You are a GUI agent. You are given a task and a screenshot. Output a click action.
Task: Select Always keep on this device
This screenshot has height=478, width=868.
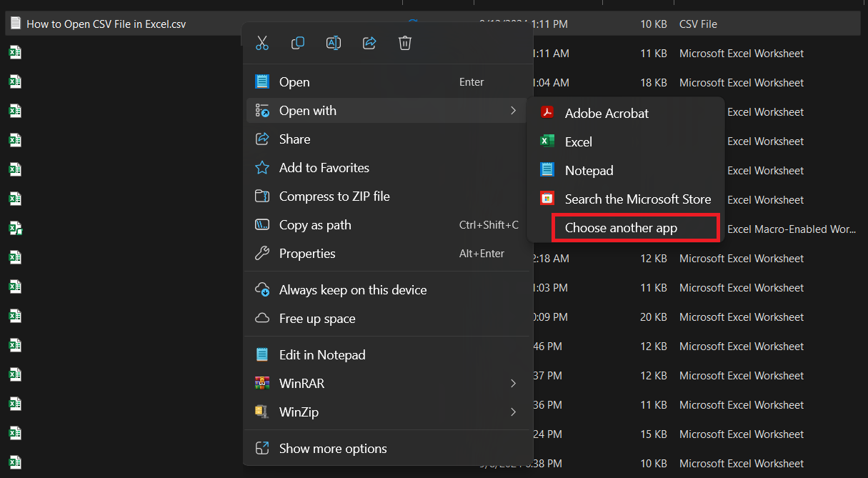pos(388,290)
